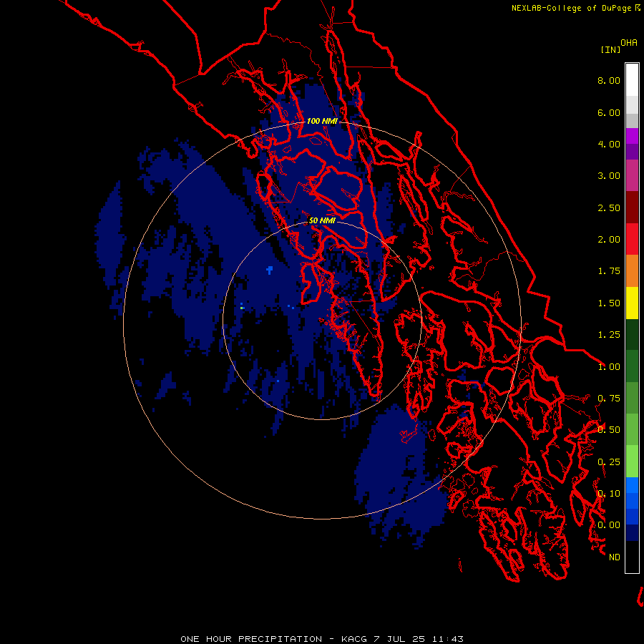The height and width of the screenshot is (644, 644).
Task: Click the small light-blue precipitation blob offshore
Action: pyautogui.click(x=270, y=270)
